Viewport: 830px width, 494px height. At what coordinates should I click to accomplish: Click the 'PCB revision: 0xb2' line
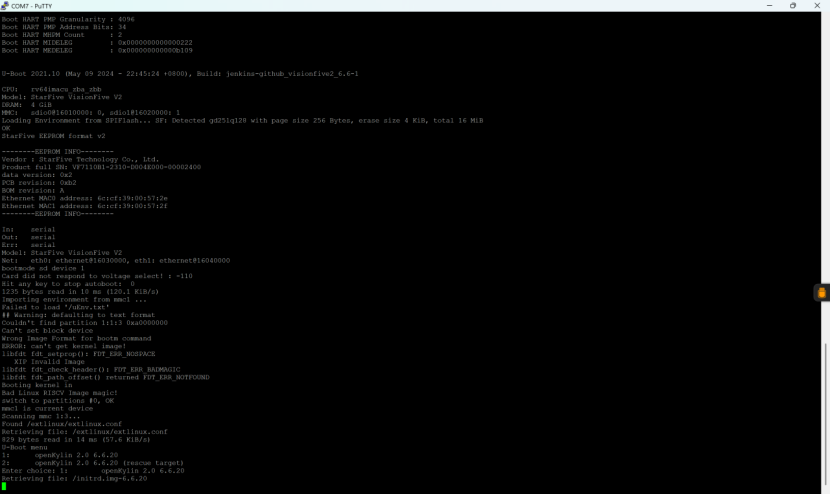(x=39, y=183)
